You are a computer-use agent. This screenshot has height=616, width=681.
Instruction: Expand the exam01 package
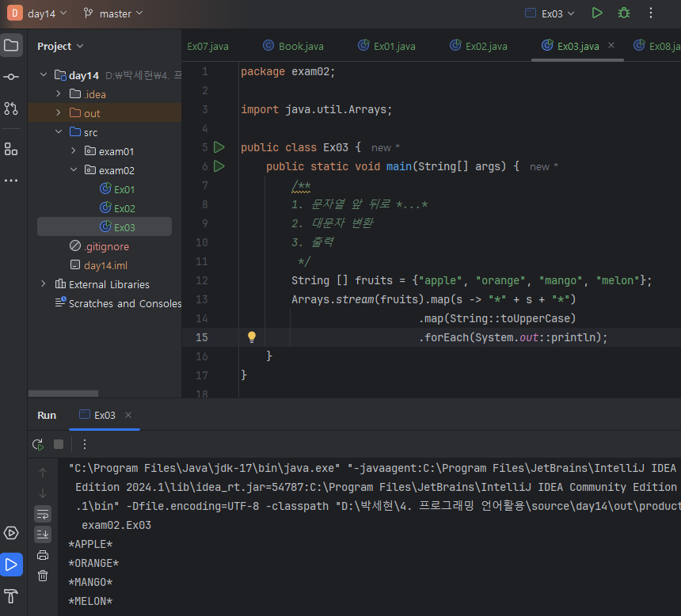[x=74, y=151]
